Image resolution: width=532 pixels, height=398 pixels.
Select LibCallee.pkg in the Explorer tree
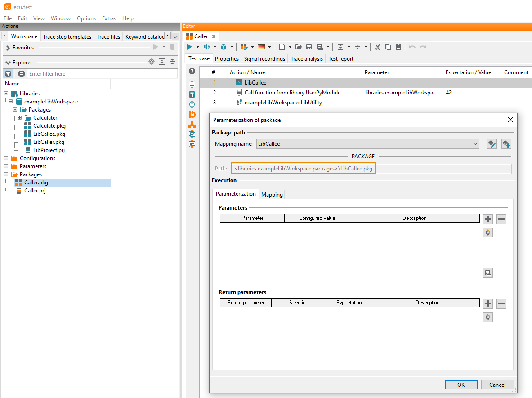(49, 134)
